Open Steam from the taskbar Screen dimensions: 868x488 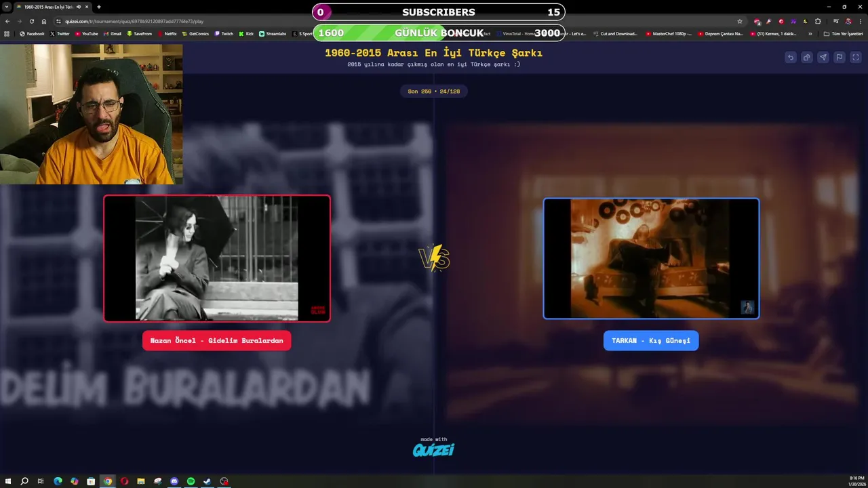(208, 481)
